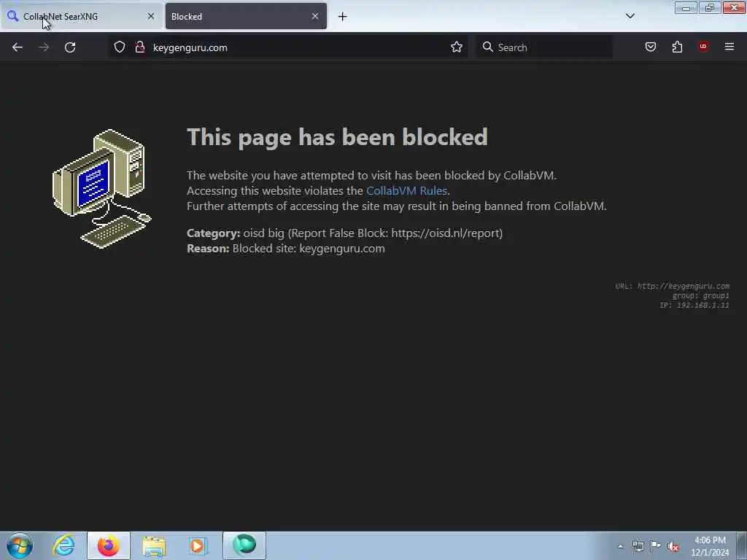Viewport: 747px width, 560px height.
Task: Click the green round app taskbar icon
Action: coord(244,545)
